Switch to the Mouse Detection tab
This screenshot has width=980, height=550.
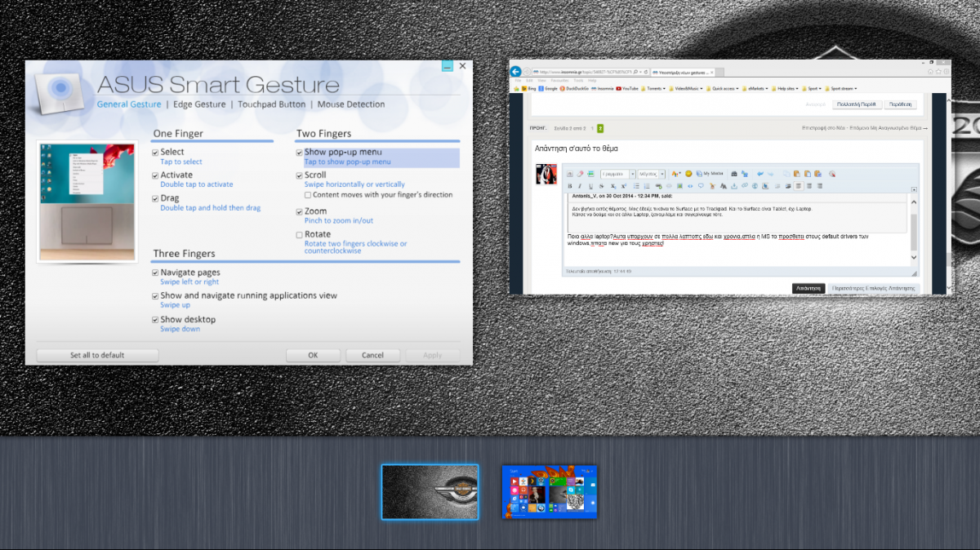(351, 104)
